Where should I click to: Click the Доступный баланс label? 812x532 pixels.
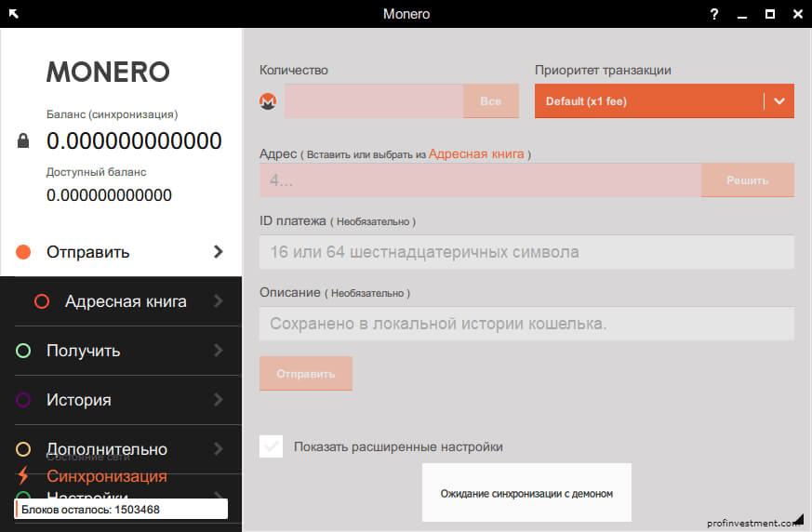[97, 172]
